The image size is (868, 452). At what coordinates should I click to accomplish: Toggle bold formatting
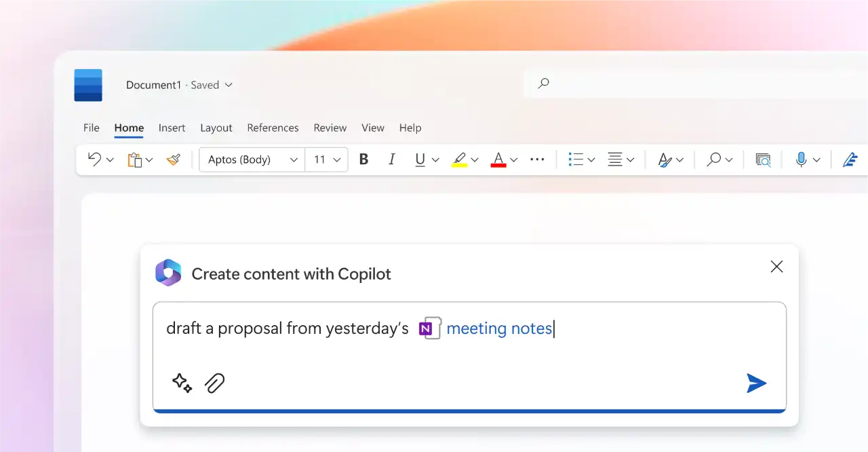(x=363, y=159)
